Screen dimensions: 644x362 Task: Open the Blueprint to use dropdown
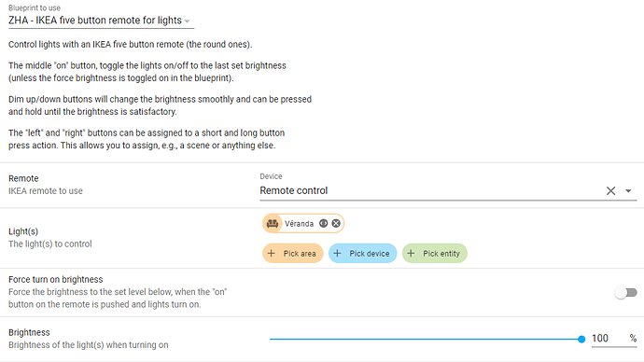101,21
